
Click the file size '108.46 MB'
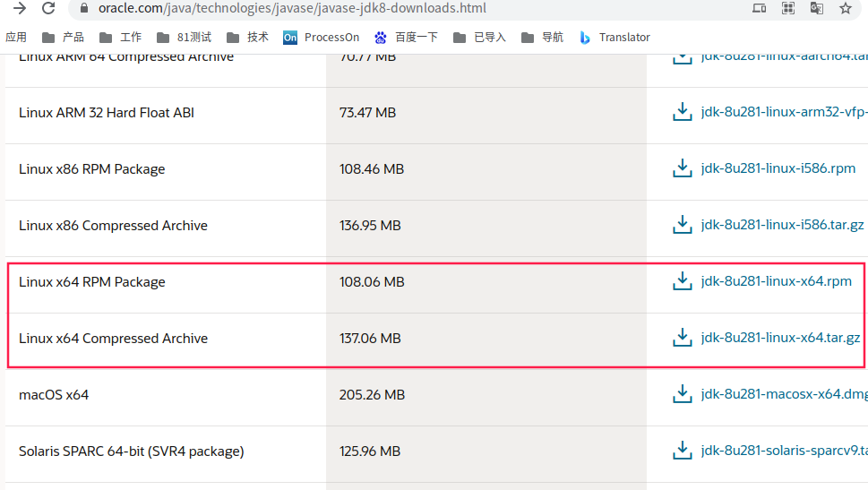tap(372, 169)
